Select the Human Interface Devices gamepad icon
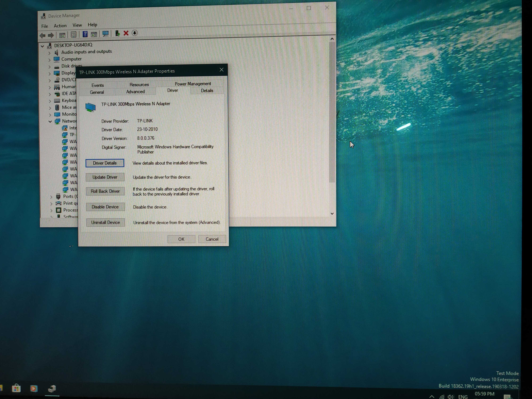 click(57, 87)
